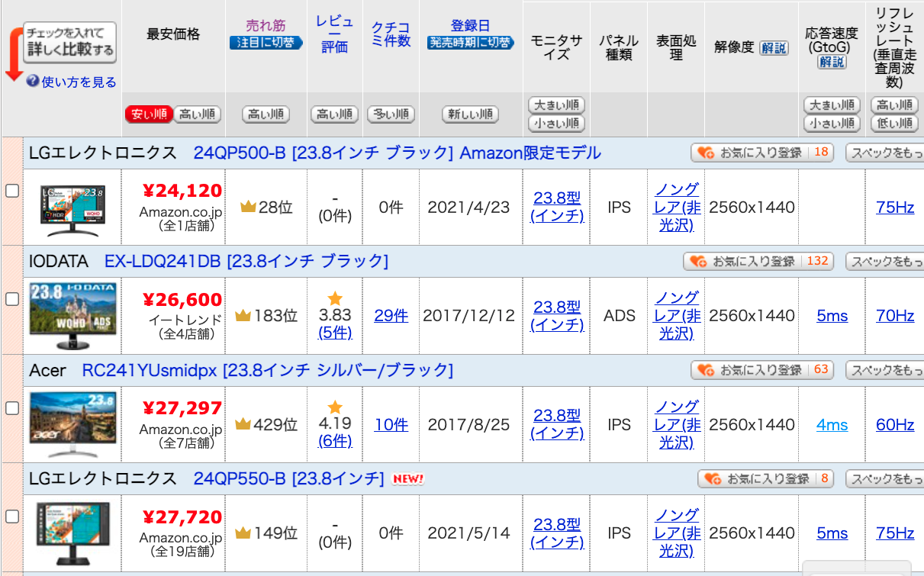924x576 pixels.
Task: Open the 解説 link under 応答速度
Action: pos(832,63)
